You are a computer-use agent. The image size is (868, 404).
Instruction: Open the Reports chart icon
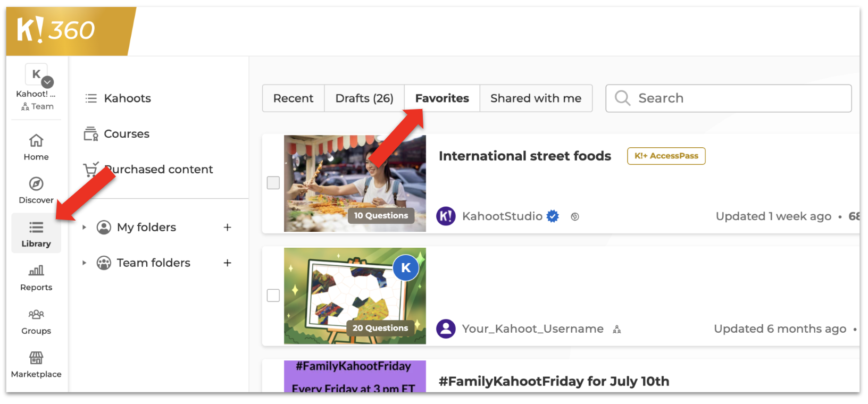(x=36, y=271)
